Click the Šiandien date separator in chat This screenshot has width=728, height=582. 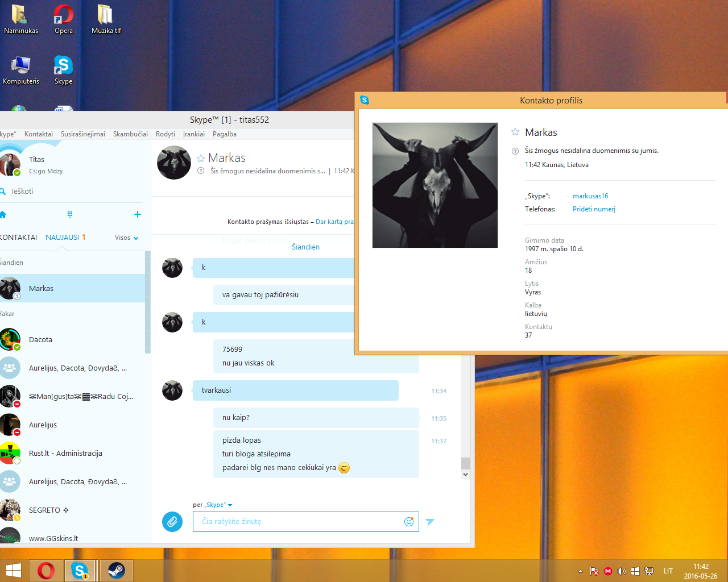click(x=305, y=247)
